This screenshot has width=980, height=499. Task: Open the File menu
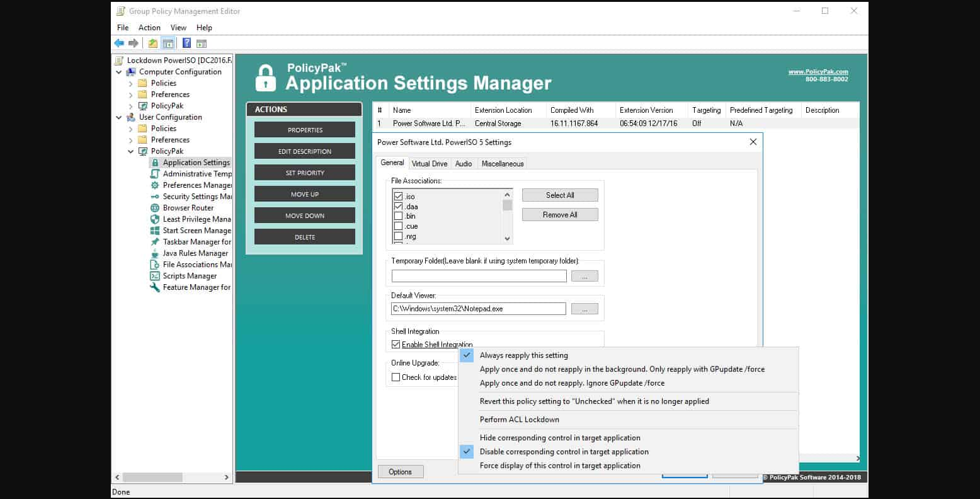coord(123,28)
